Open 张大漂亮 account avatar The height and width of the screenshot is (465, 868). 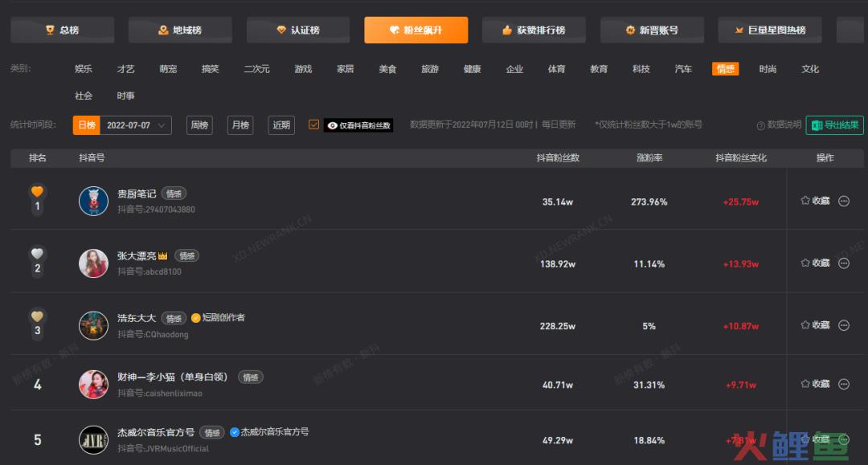pyautogui.click(x=93, y=263)
